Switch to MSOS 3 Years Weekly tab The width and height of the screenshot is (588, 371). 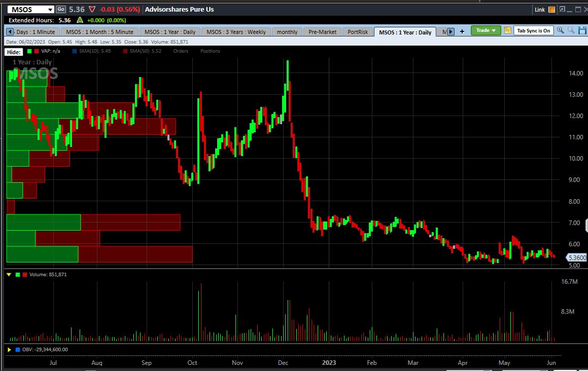(x=235, y=32)
